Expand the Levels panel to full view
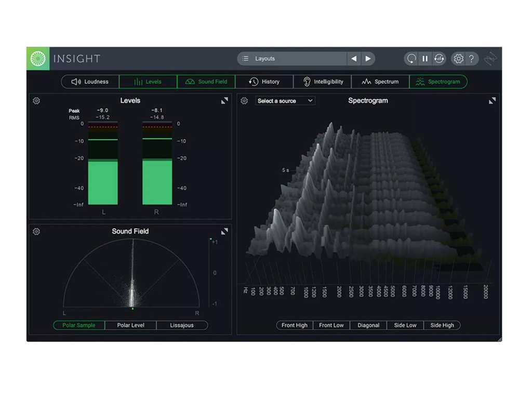Viewport: 532px width, 399px height. tap(224, 101)
